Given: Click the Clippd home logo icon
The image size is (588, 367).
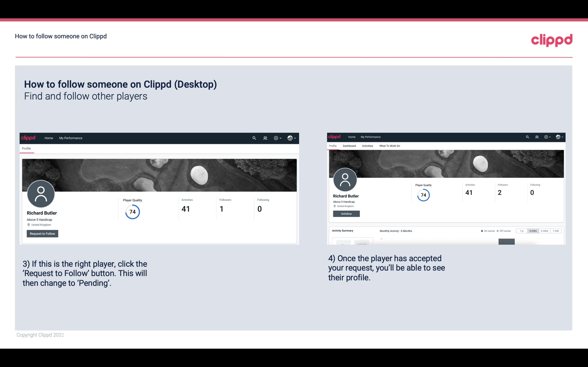Looking at the screenshot, I should tap(28, 138).
